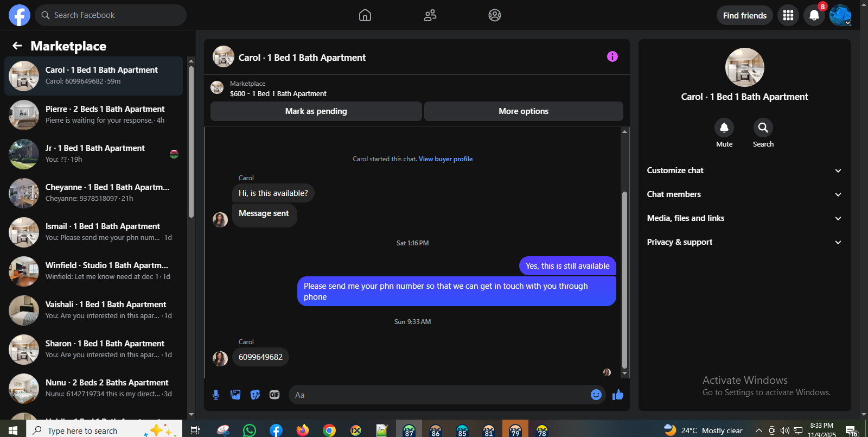Open WhatsApp from the taskbar
Image resolution: width=868 pixels, height=437 pixels.
point(250,430)
